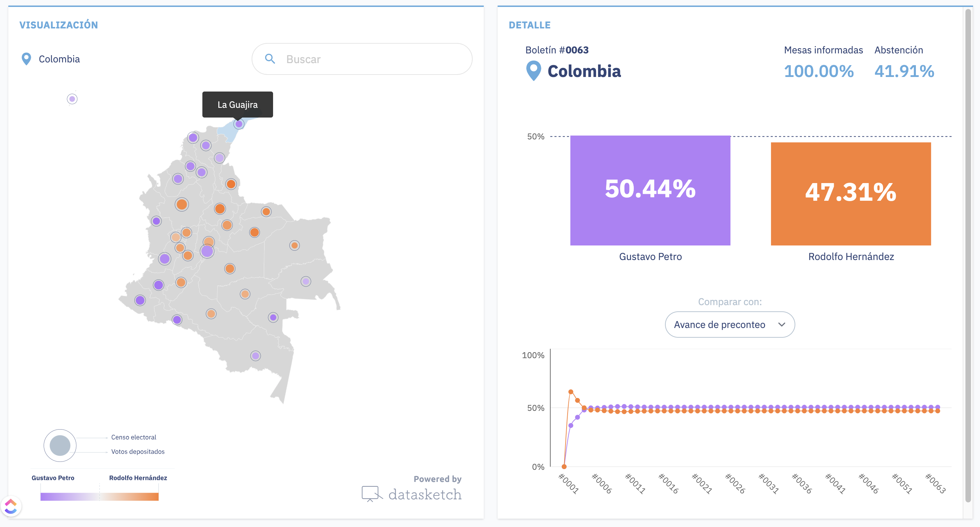
Task: Click the #0031 axis label
Action: tap(768, 484)
